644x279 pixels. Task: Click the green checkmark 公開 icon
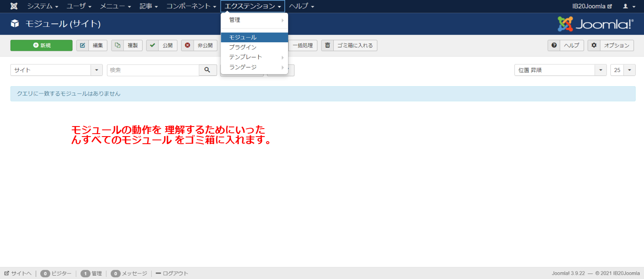(x=152, y=45)
